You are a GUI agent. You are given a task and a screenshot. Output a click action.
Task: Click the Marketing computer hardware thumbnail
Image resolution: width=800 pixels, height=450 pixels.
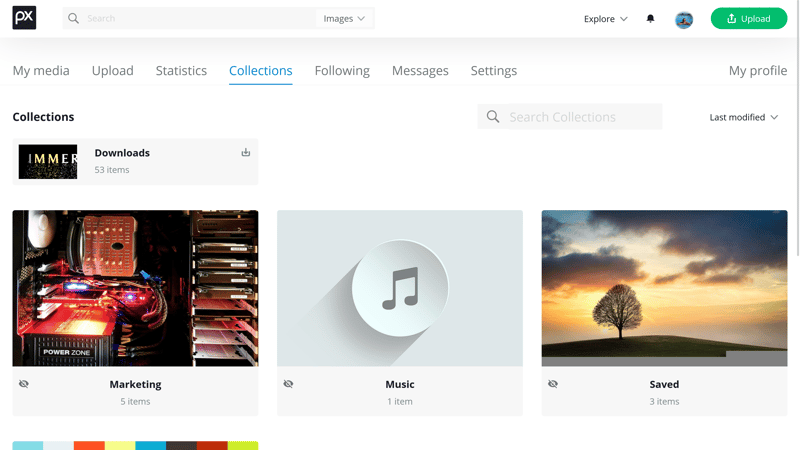click(135, 288)
